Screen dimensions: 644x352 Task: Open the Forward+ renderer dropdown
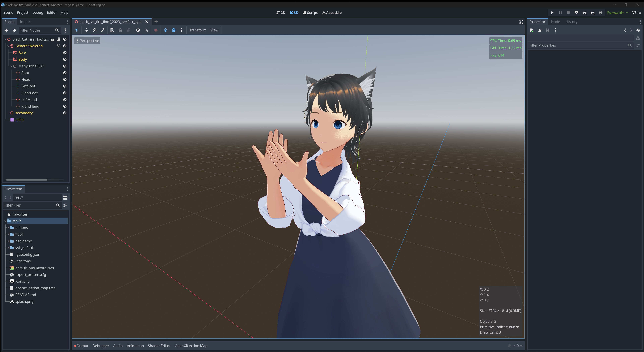(x=617, y=13)
